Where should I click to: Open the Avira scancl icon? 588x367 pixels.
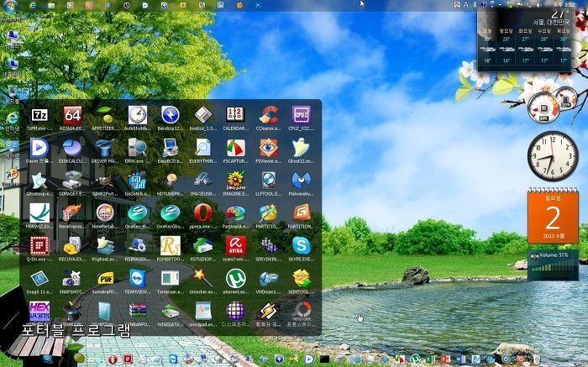click(236, 245)
